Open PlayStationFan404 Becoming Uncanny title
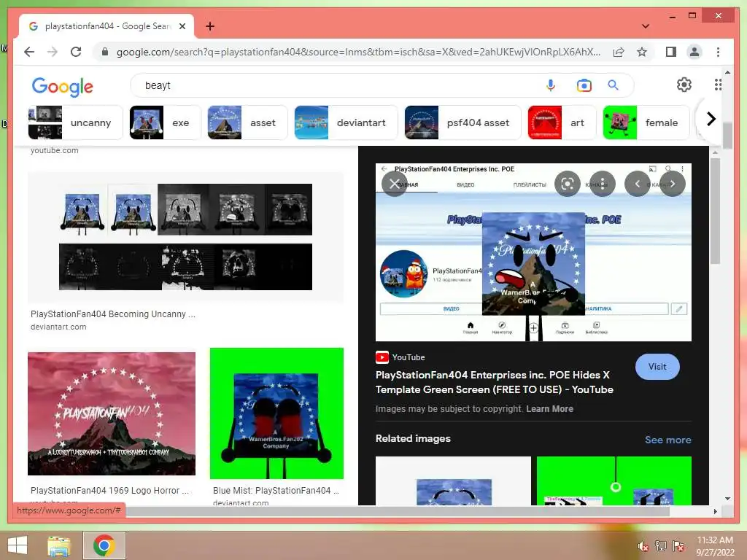Screen dimensions: 747x560 click(x=113, y=314)
